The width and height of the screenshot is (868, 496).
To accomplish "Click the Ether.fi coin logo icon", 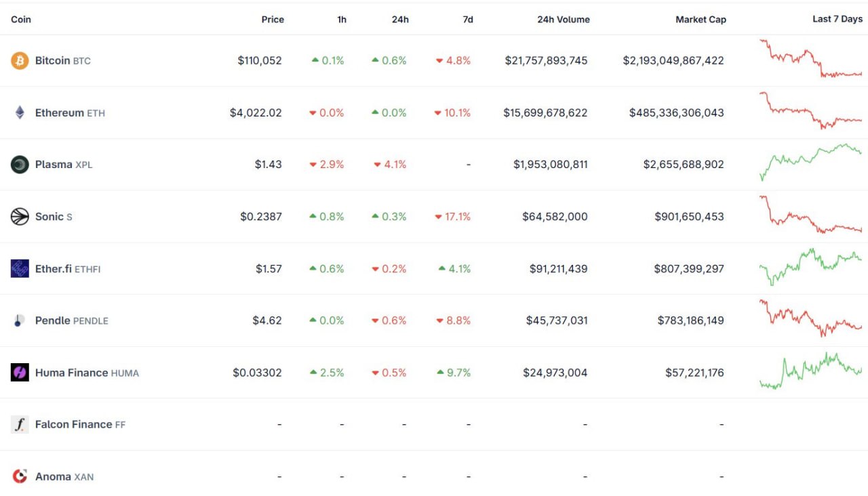I will pyautogui.click(x=20, y=269).
